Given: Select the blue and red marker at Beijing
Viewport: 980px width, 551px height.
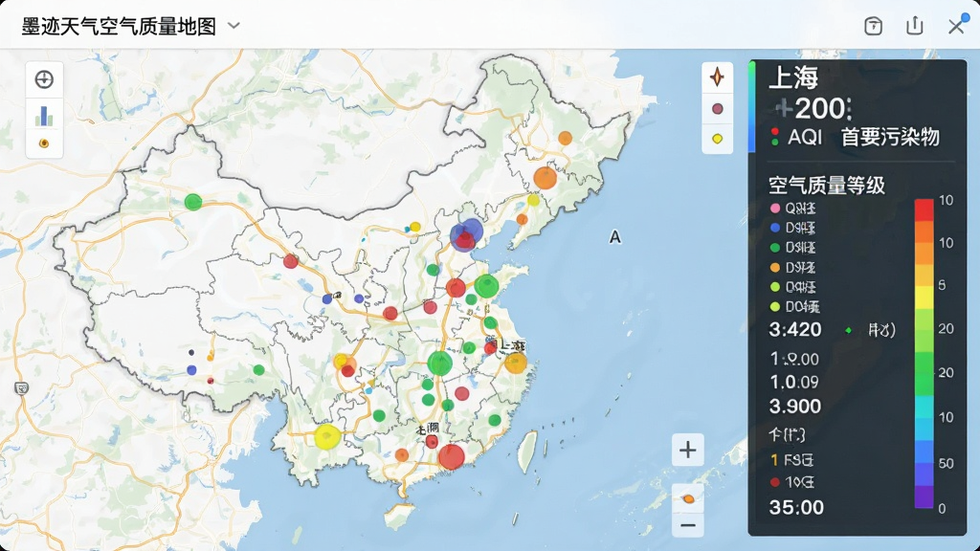Looking at the screenshot, I should 466,235.
